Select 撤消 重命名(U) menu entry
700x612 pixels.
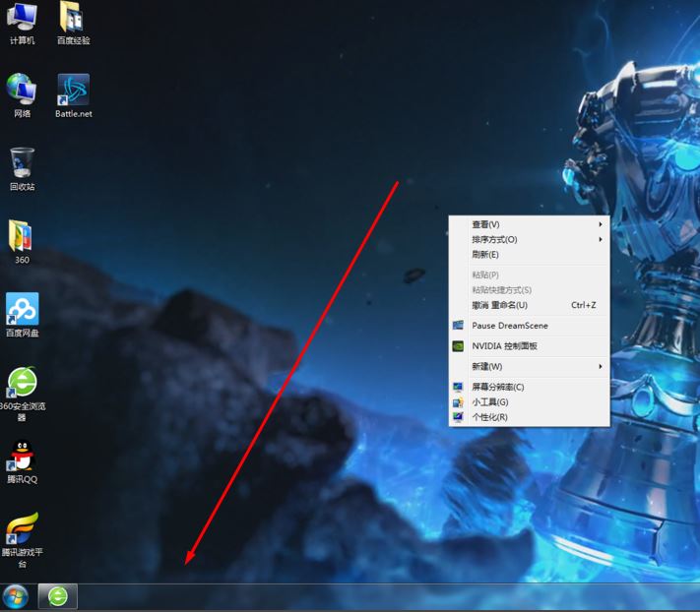click(x=499, y=305)
